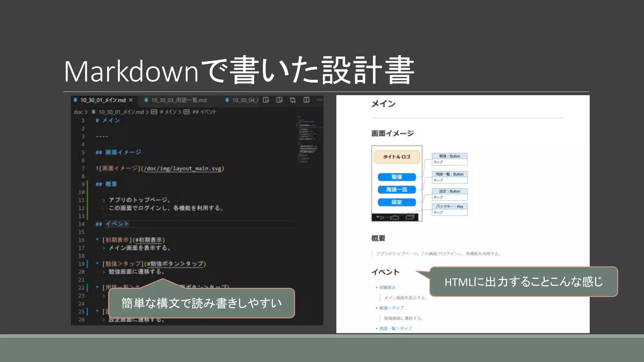
Task: Click the '勉強 : Button' annotation box
Action: (450, 159)
